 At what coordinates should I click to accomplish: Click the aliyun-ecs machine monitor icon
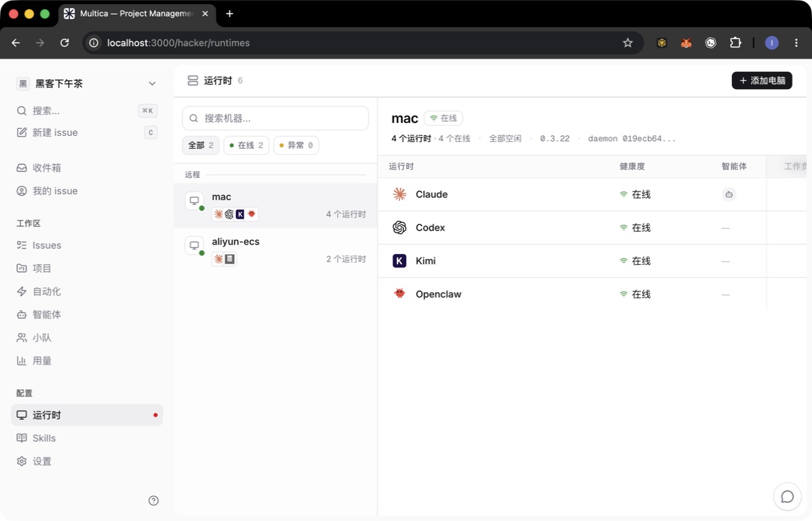[x=194, y=245]
